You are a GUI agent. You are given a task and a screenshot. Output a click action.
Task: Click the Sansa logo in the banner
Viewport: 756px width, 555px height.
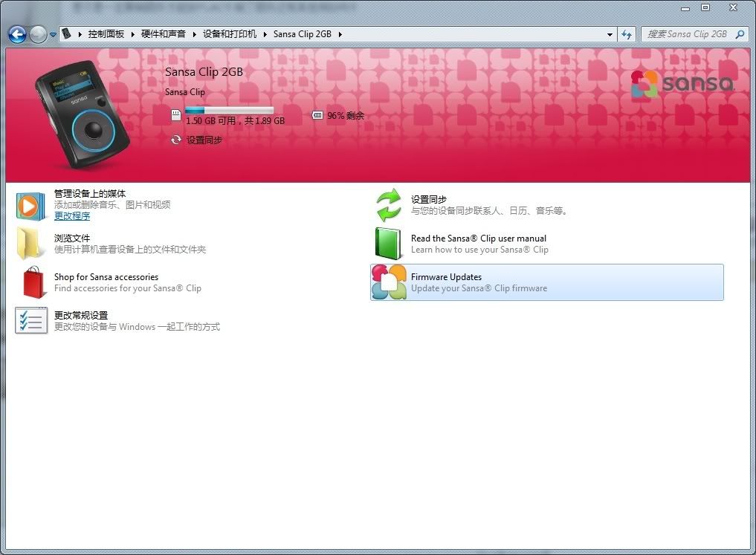pos(682,83)
